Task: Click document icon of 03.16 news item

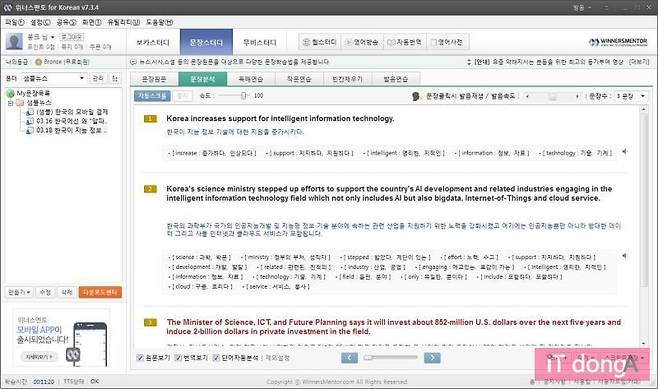Action: [29, 121]
